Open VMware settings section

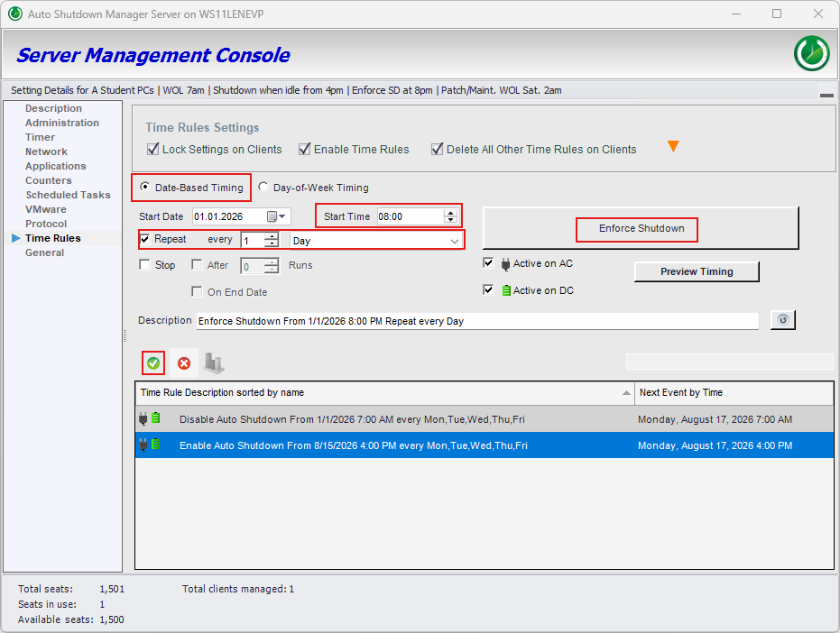46,209
